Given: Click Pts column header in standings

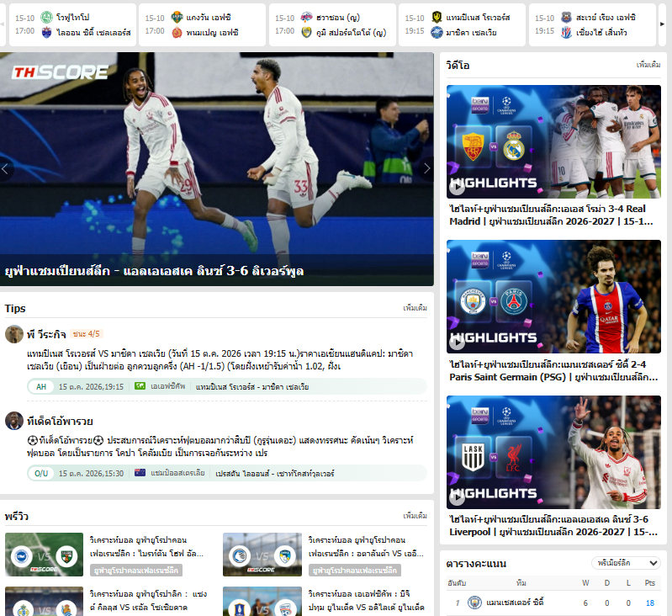Looking at the screenshot, I should coord(650,582).
